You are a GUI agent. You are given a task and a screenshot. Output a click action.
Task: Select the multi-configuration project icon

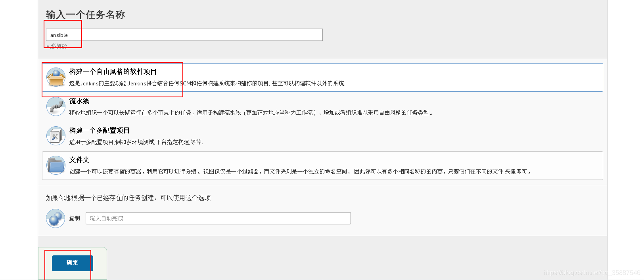click(x=56, y=136)
